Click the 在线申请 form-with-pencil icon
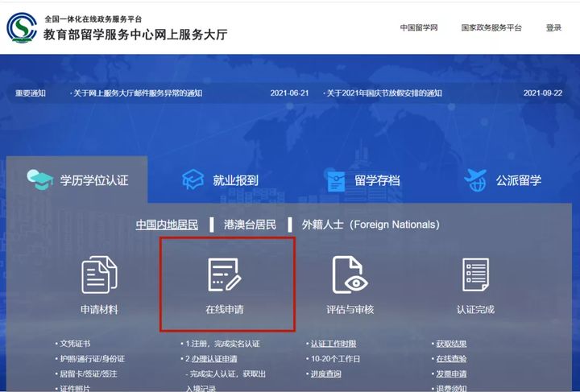 coord(225,274)
